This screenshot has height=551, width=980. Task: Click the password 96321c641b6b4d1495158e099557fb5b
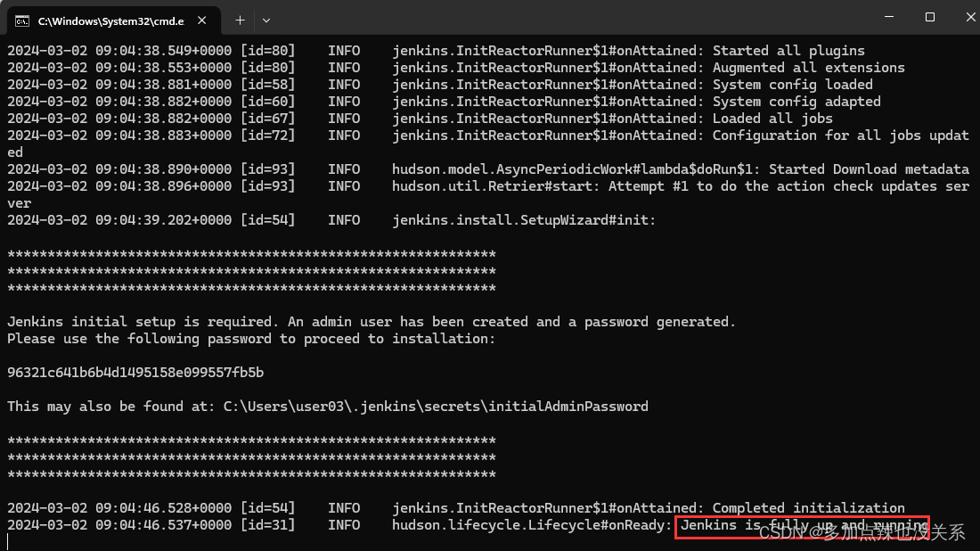click(135, 373)
